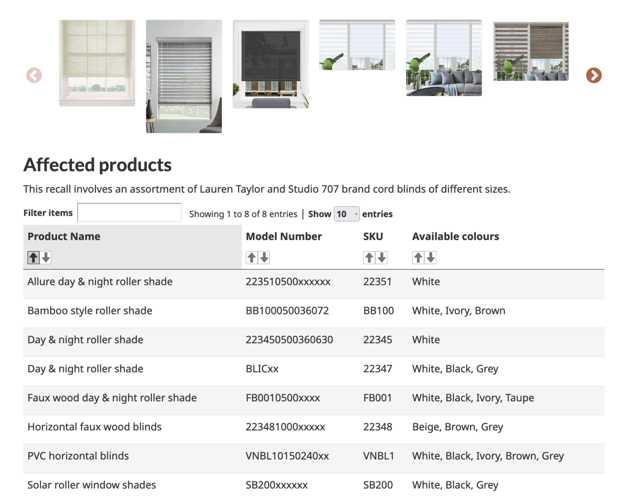Click 'Horizontal faux wood blinds' cell
The height and width of the screenshot is (500, 641).
tap(94, 427)
